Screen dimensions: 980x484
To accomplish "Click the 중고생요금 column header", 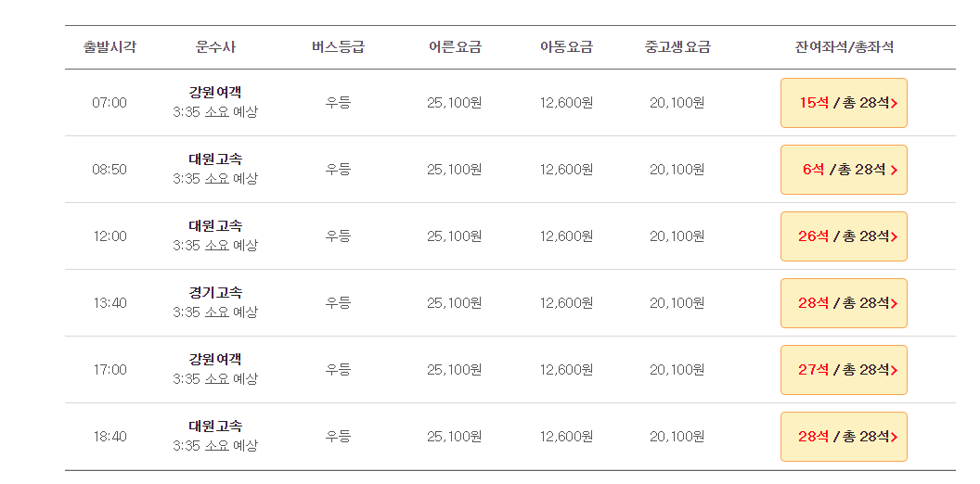I will 677,47.
